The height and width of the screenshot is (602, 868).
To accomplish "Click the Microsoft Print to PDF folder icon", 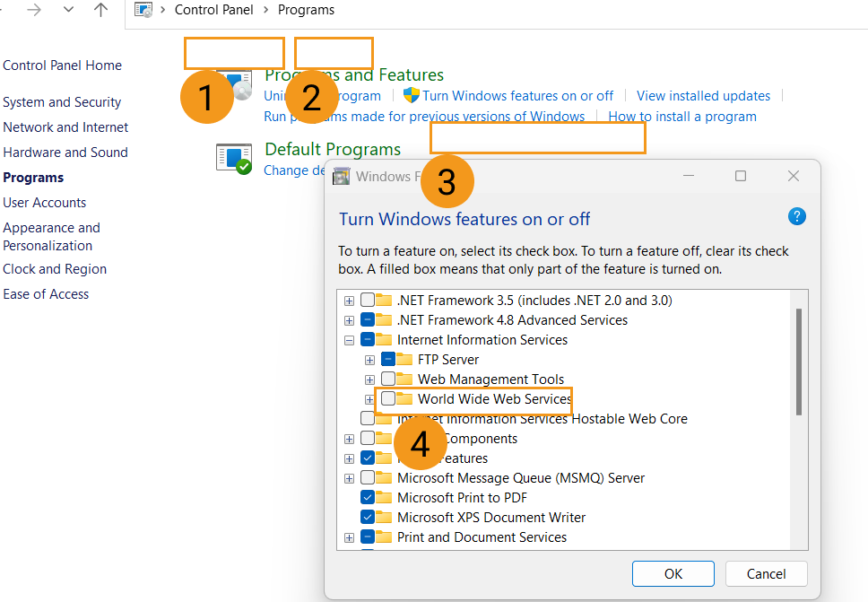I will [384, 497].
